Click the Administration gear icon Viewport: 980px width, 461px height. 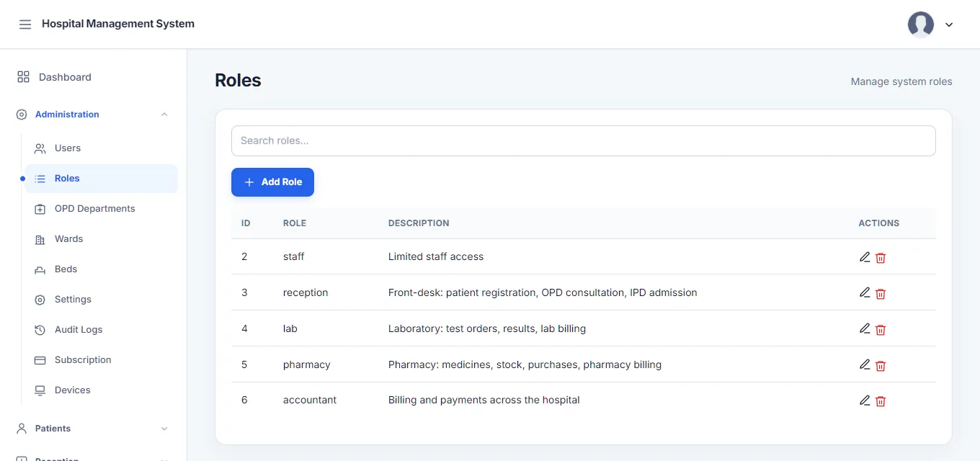[22, 115]
